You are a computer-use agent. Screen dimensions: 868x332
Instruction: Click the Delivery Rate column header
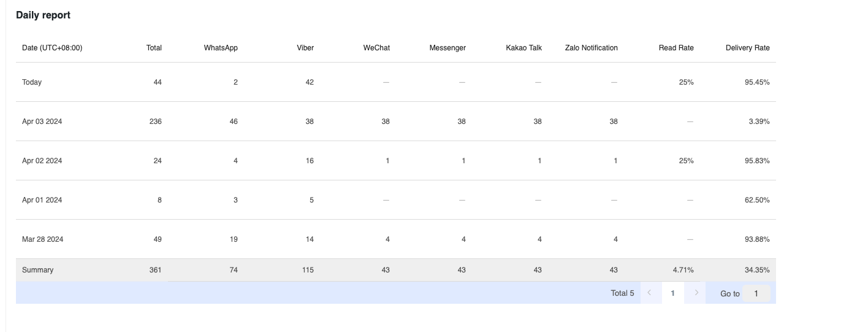coord(747,48)
